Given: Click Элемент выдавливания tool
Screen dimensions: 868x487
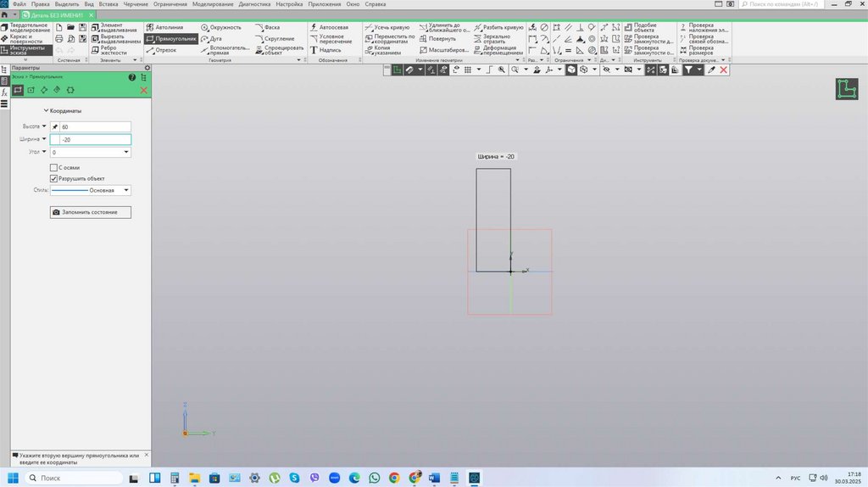Looking at the screenshot, I should click(x=115, y=27).
